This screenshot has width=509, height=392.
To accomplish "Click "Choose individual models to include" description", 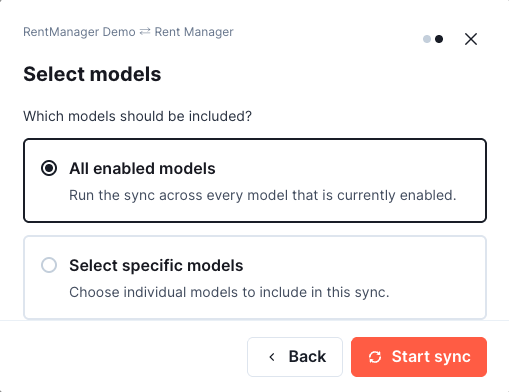I will coord(229,292).
